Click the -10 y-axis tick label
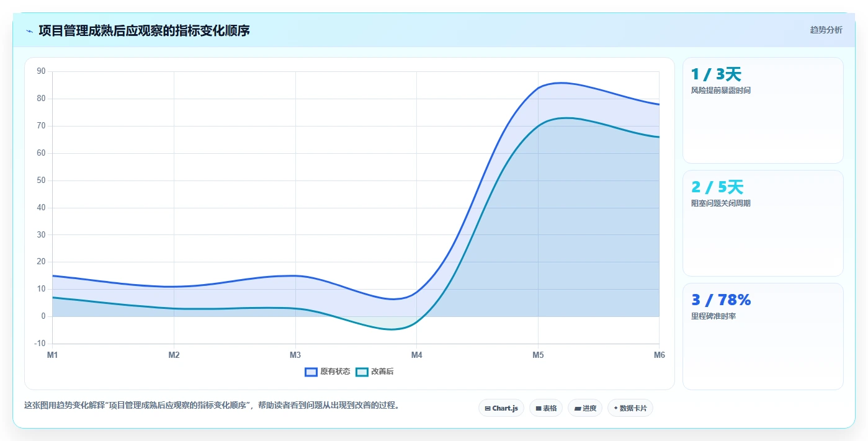Screen dimensions: 868x441 40,344
